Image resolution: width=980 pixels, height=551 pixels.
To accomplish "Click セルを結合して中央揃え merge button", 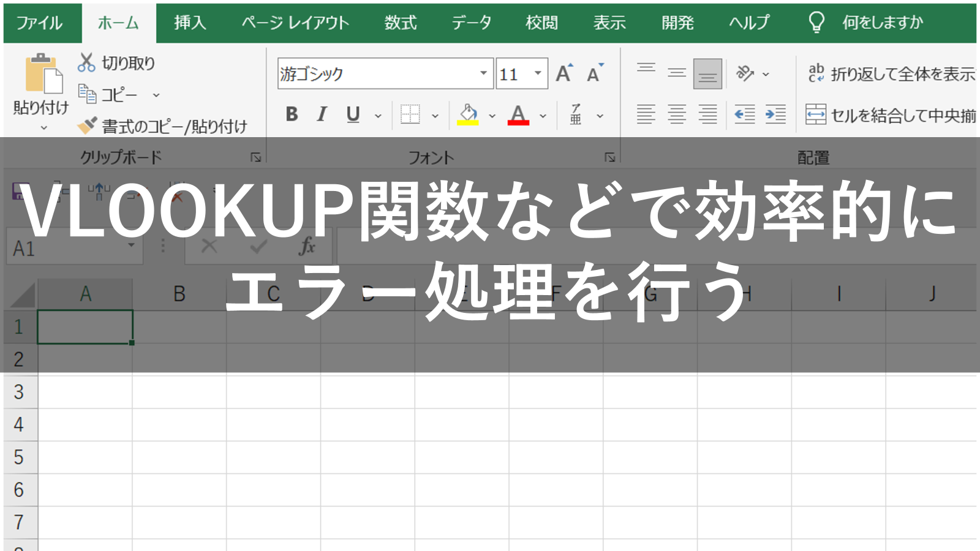I will pos(891,114).
